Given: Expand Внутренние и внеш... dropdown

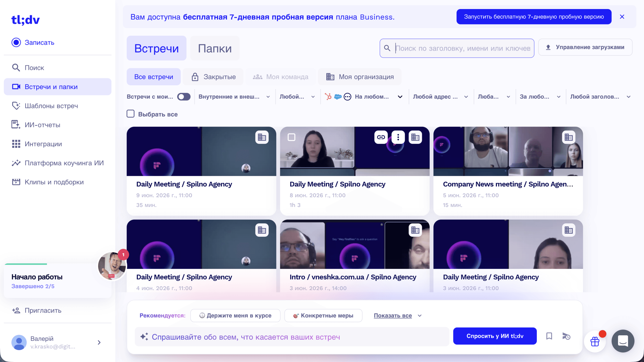Looking at the screenshot, I should pyautogui.click(x=234, y=97).
